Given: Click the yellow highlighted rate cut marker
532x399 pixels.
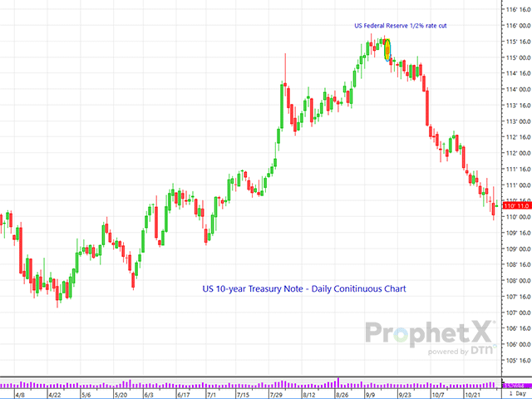Looking at the screenshot, I should 387,47.
